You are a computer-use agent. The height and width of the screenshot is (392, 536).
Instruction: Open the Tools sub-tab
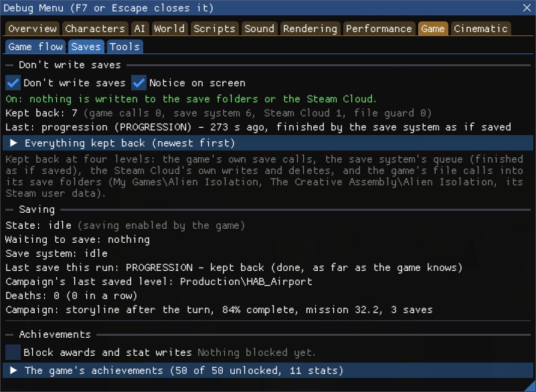coord(124,47)
